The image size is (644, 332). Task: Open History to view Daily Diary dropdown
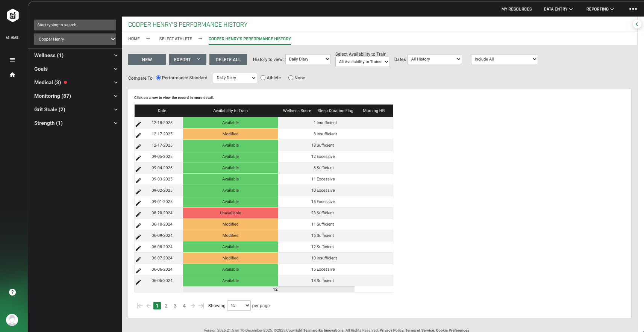[x=308, y=59]
